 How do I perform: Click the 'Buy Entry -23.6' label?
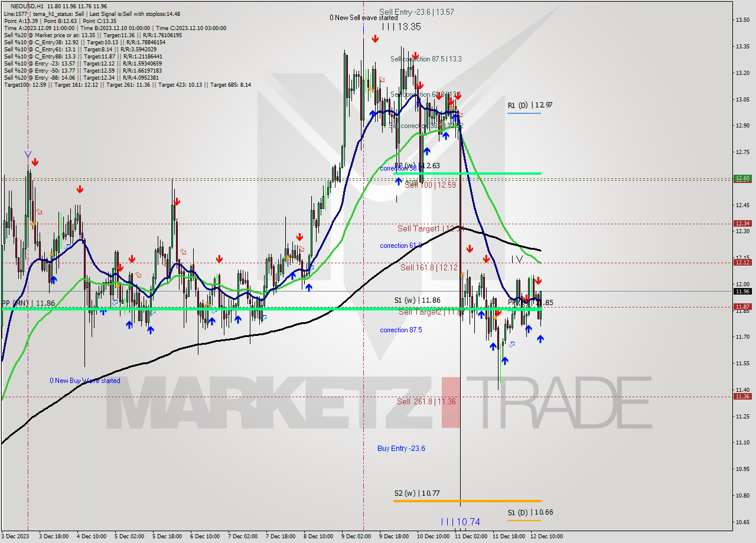401,449
